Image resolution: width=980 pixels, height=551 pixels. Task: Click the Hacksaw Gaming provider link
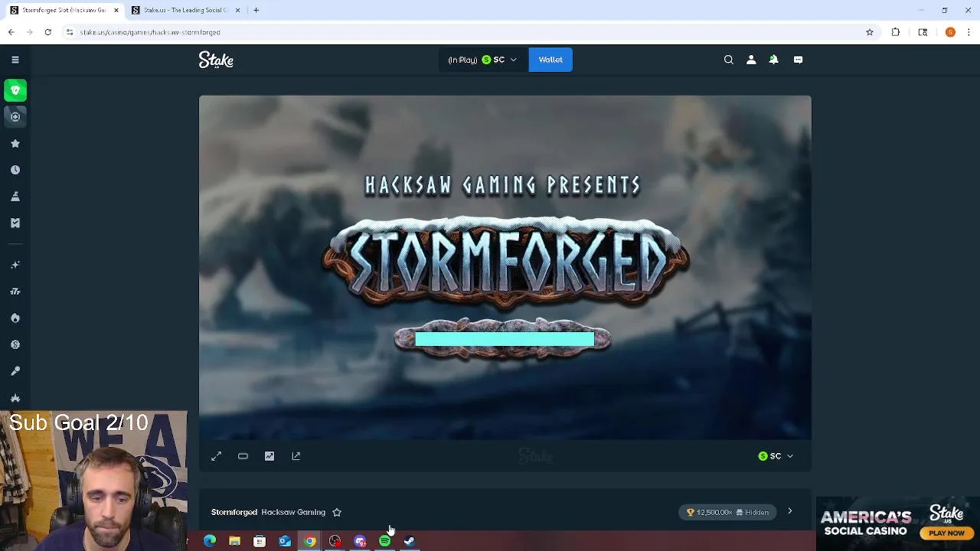pyautogui.click(x=293, y=512)
